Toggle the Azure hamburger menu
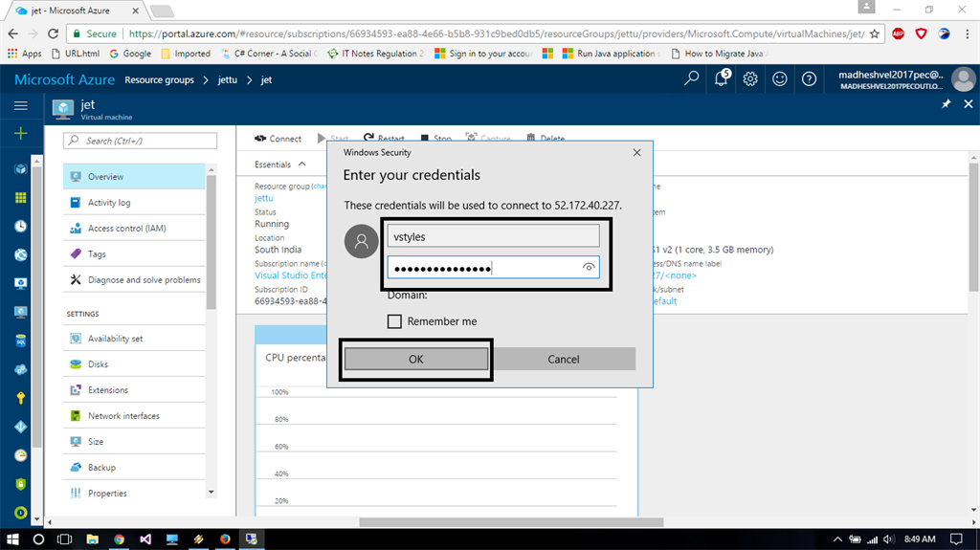 21,105
